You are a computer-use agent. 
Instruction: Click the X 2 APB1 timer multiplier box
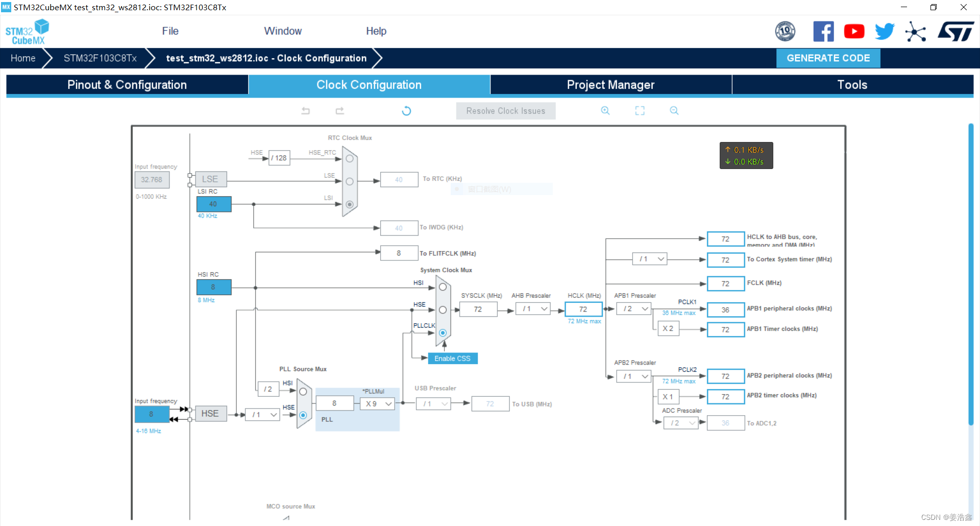(x=668, y=328)
